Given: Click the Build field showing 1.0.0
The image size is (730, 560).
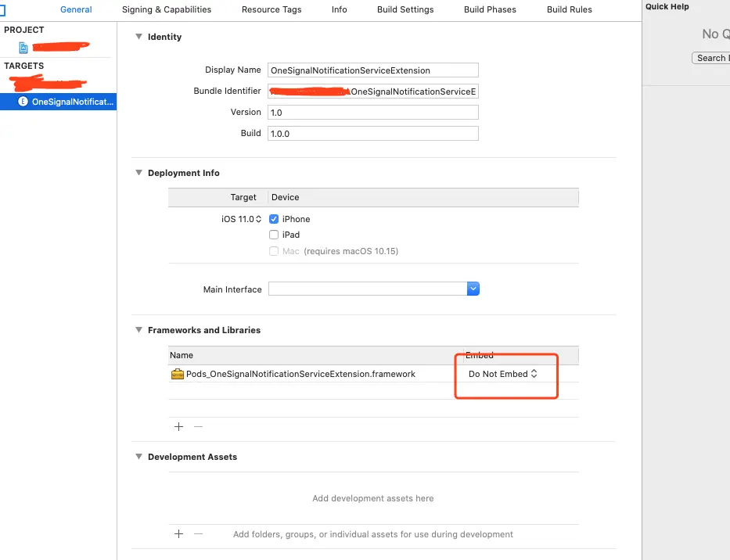Looking at the screenshot, I should 373,134.
